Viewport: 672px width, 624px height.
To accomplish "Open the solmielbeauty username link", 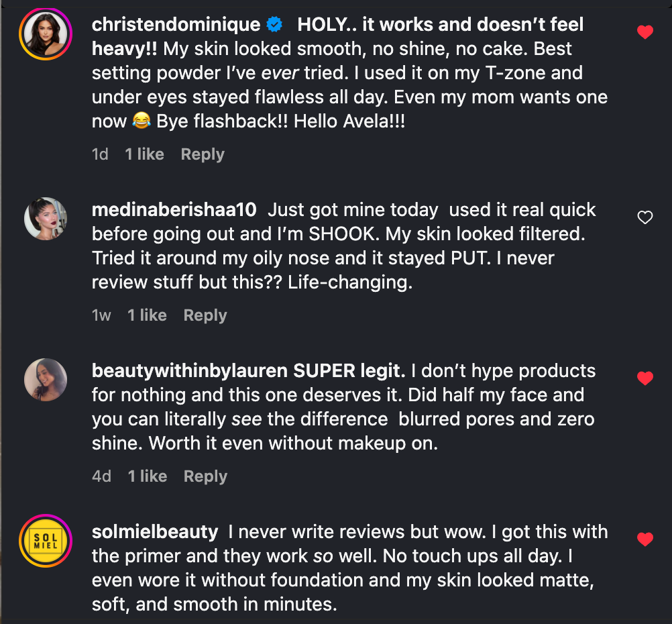I will click(155, 532).
